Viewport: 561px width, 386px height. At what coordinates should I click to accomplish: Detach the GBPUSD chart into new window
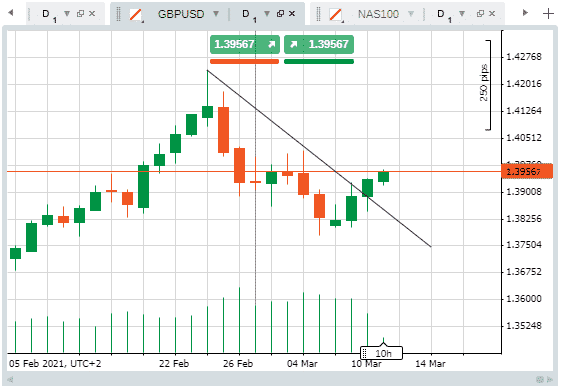point(280,14)
